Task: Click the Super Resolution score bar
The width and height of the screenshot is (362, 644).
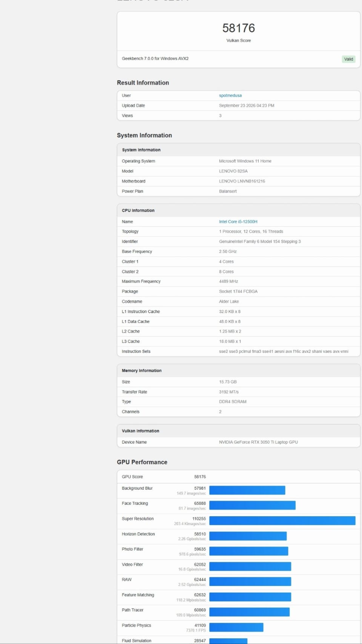Action: (282, 521)
